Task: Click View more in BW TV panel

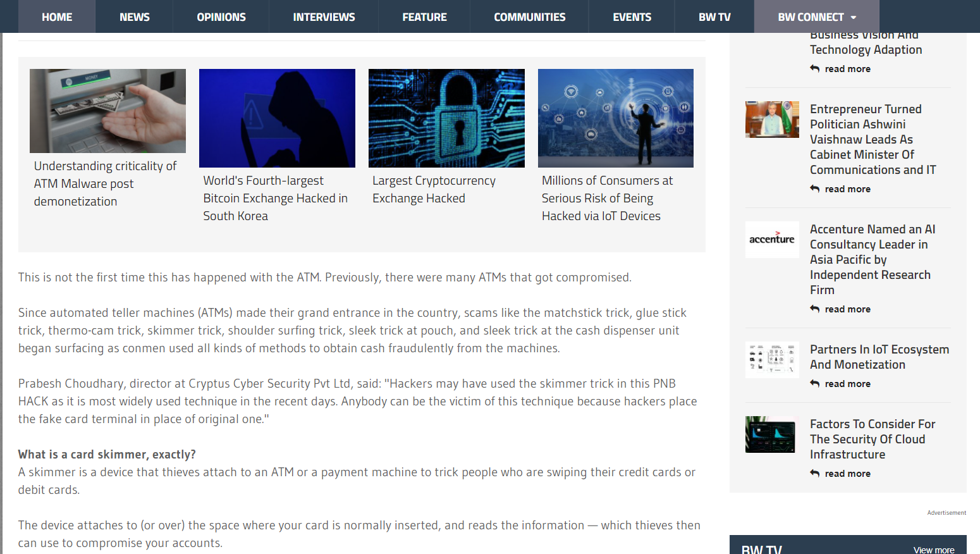Action: point(934,550)
